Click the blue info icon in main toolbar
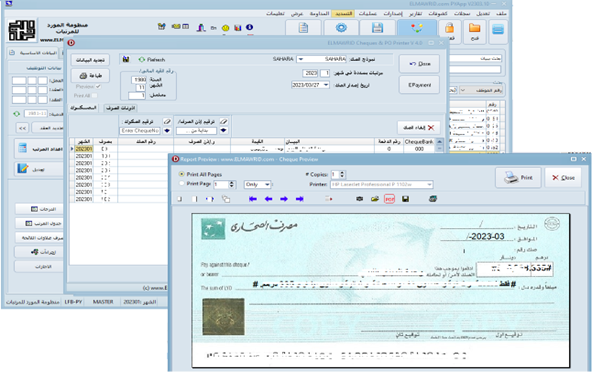Viewport: 592px width, 372px height. point(249,27)
